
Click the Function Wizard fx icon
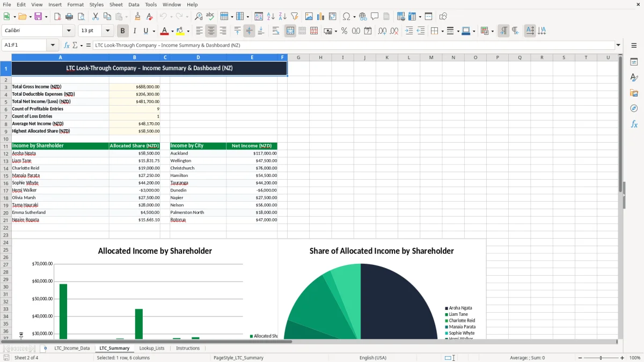coord(67,46)
